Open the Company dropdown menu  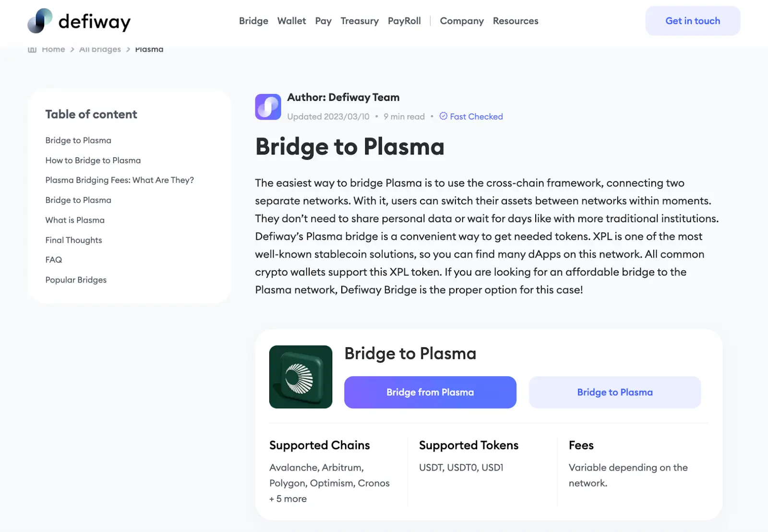(461, 21)
